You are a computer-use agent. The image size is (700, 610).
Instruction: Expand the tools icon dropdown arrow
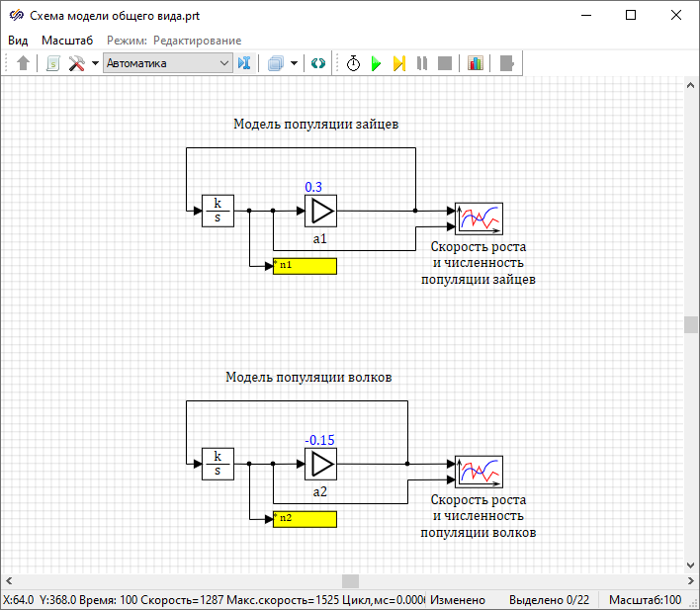coord(95,63)
